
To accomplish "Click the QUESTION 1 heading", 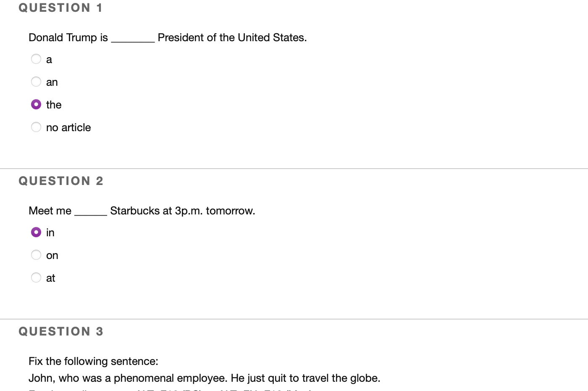I will (x=61, y=8).
